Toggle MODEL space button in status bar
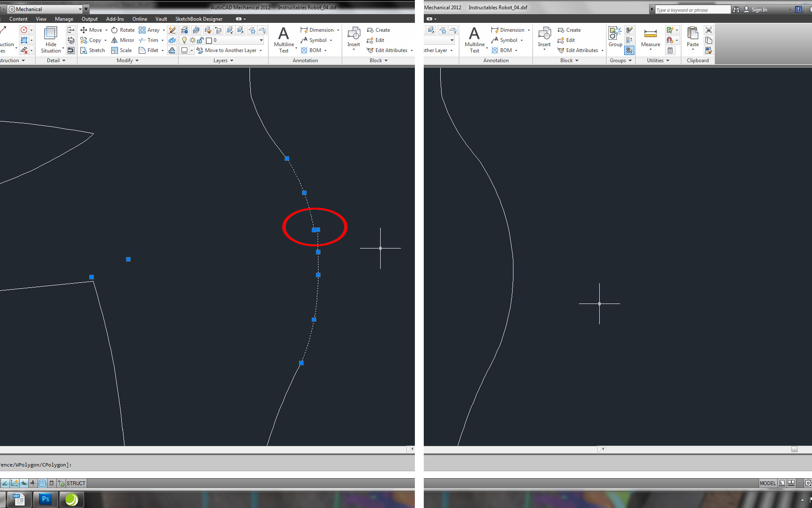This screenshot has width=812, height=508. [767, 483]
